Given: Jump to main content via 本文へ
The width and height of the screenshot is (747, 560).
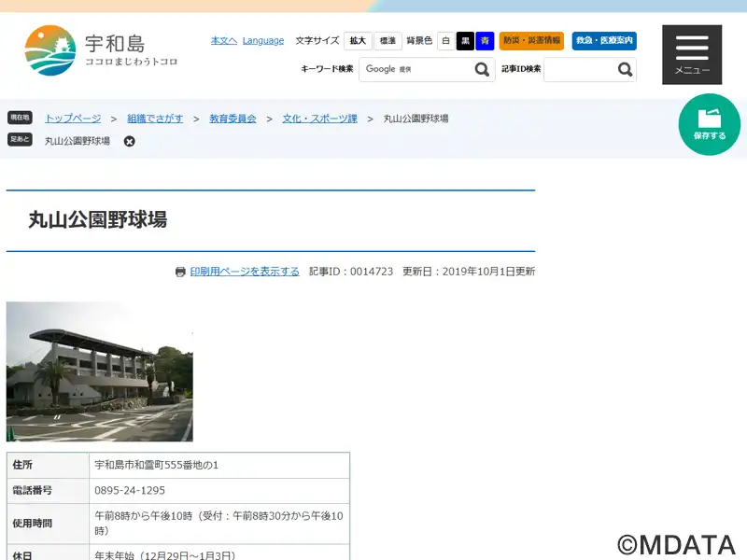Looking at the screenshot, I should pyautogui.click(x=224, y=41).
